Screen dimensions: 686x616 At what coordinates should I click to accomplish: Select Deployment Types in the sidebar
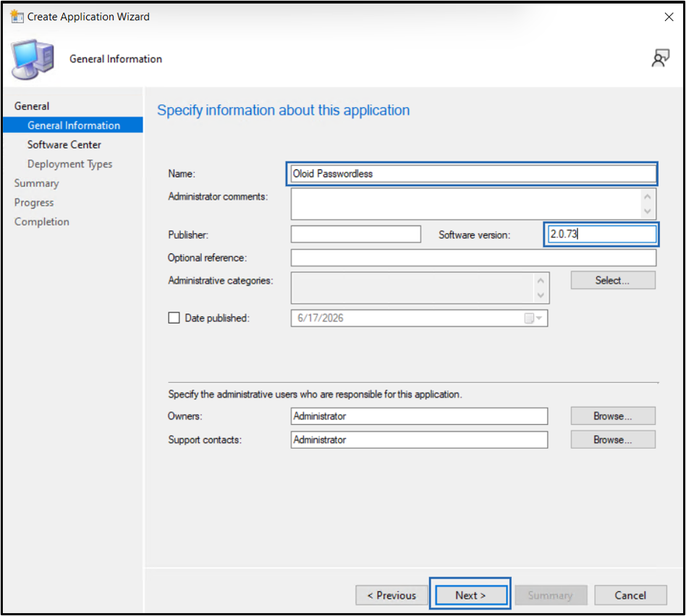[70, 164]
